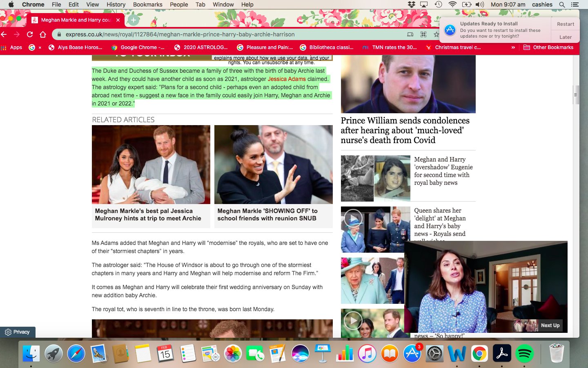Click Restart in the update notification
Screen dimensions: 588x368
point(566,24)
